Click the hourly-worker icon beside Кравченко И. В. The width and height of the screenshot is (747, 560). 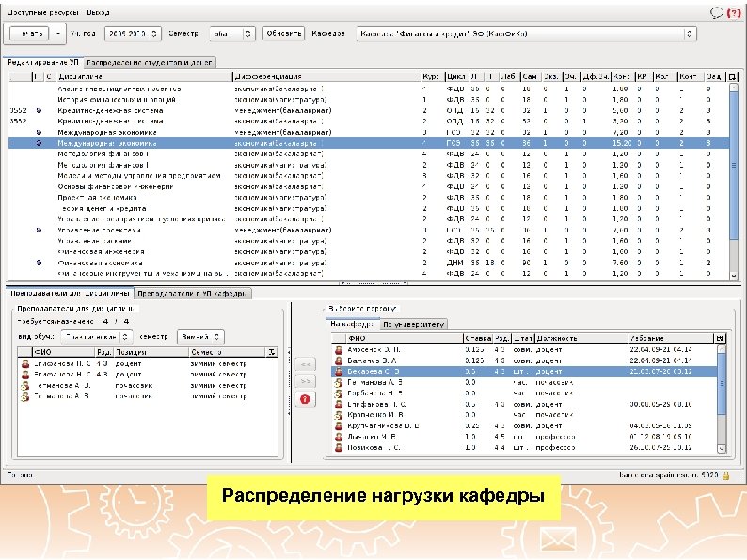339,415
